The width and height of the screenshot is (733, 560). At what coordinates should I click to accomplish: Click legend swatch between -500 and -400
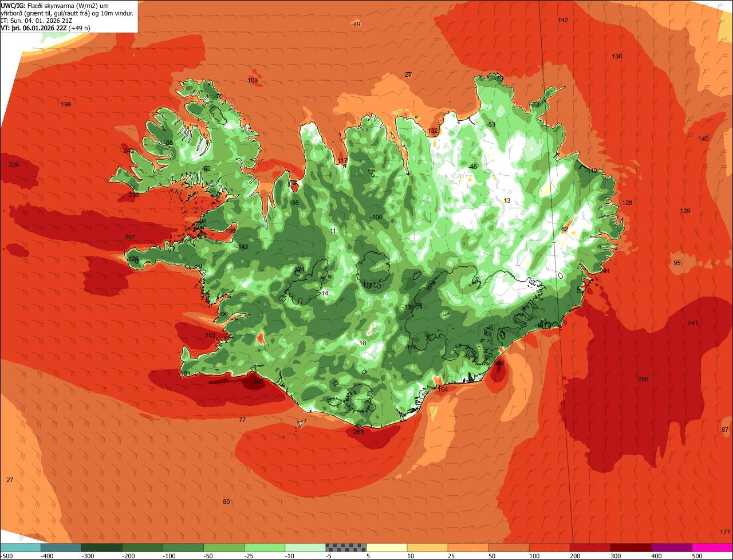click(x=20, y=547)
